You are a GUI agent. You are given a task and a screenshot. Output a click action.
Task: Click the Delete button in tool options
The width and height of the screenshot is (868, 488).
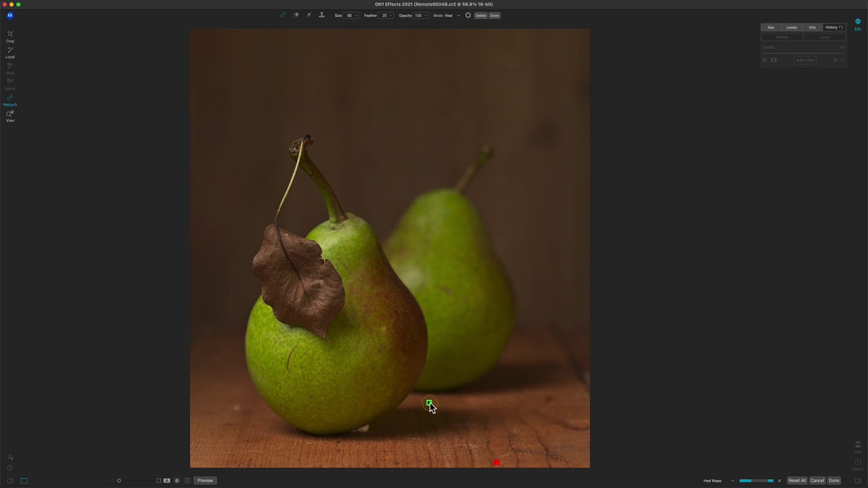click(481, 15)
